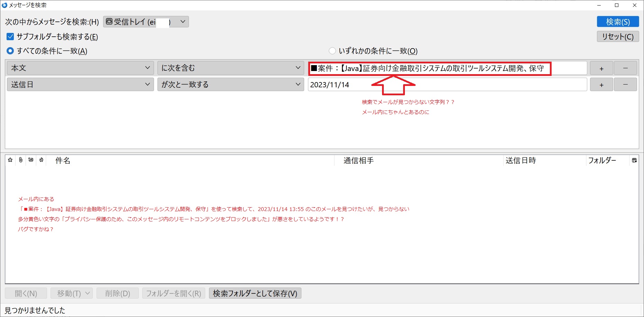
Task: Remove the 本文 search condition row
Action: point(625,68)
